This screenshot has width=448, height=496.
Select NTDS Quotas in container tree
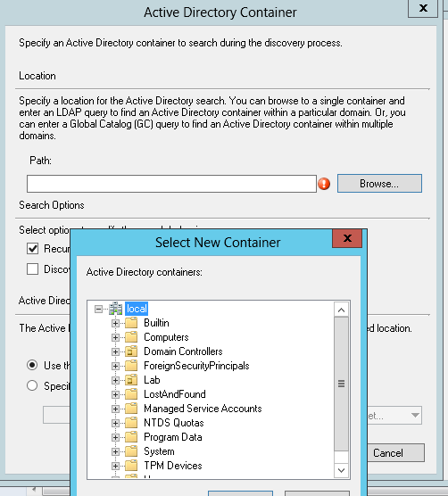pyautogui.click(x=174, y=423)
